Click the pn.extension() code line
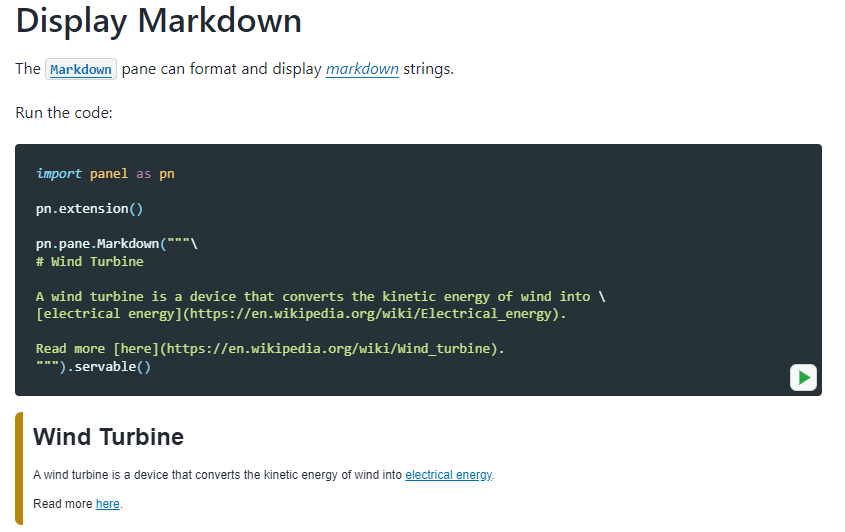 click(89, 209)
